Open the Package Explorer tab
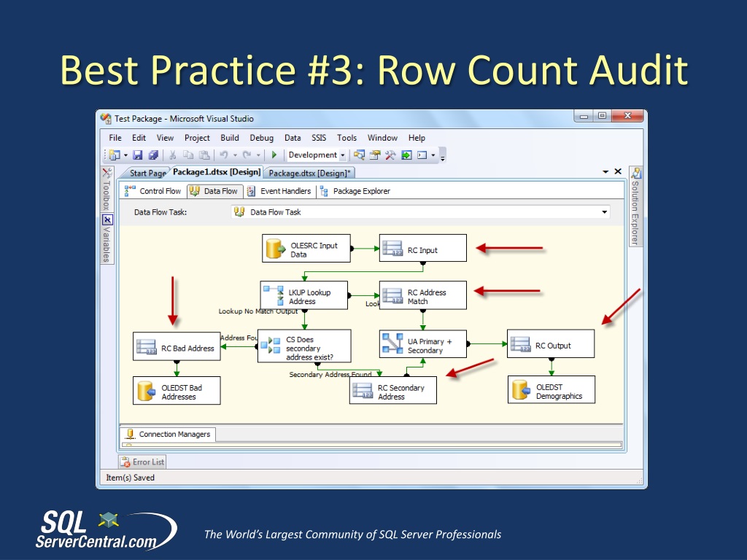This screenshot has width=747, height=560. tap(355, 191)
